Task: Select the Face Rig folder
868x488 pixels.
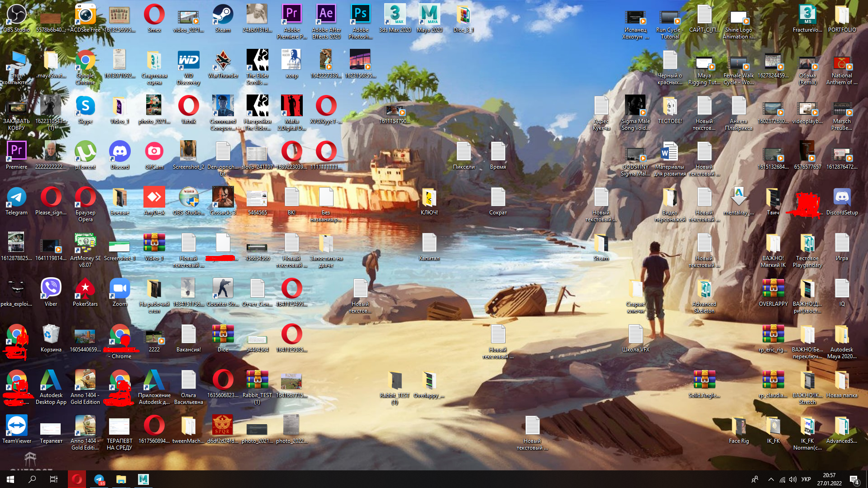Action: (739, 429)
